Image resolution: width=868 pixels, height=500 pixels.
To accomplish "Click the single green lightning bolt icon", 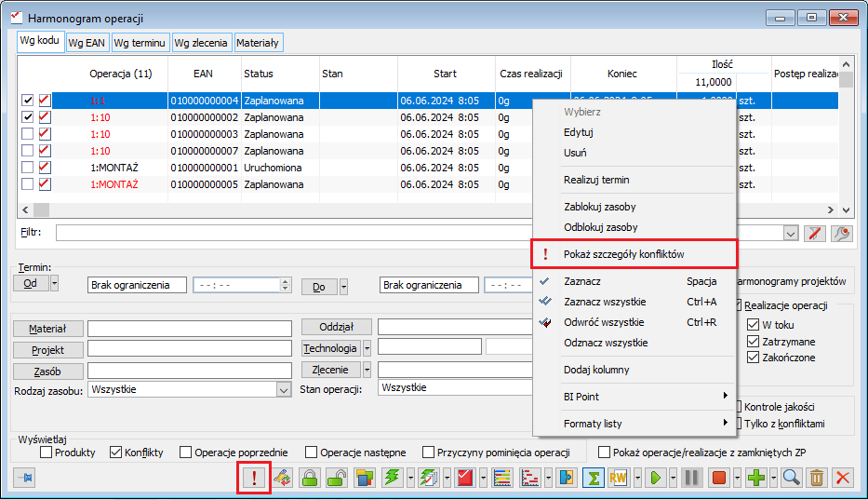I will tap(392, 478).
